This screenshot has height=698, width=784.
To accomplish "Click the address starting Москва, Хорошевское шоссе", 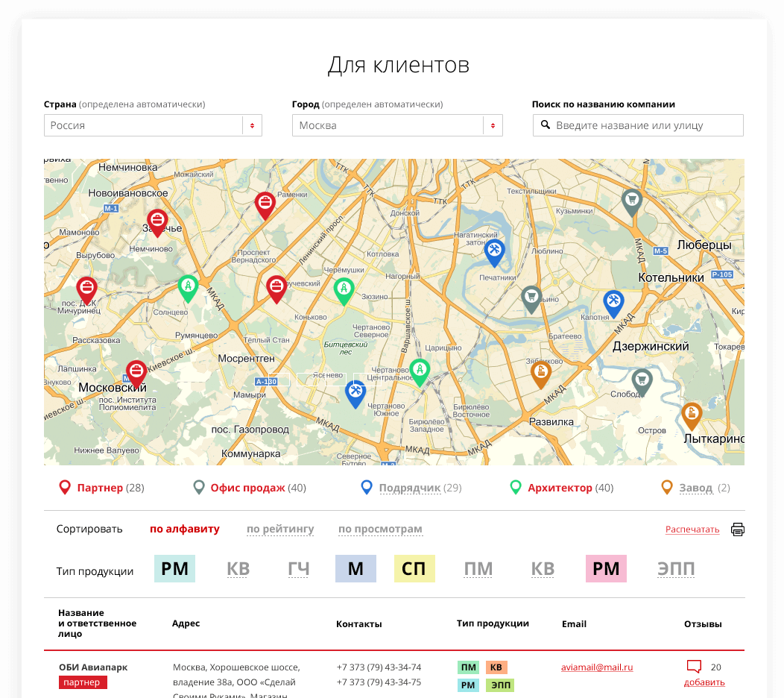I will point(236,681).
